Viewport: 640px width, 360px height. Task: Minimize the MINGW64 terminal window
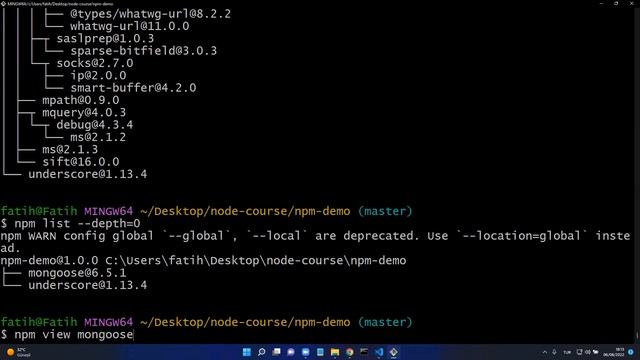[601, 3]
